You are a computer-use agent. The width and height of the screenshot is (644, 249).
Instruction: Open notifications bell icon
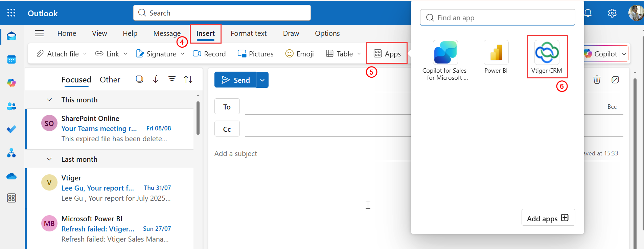point(588,13)
